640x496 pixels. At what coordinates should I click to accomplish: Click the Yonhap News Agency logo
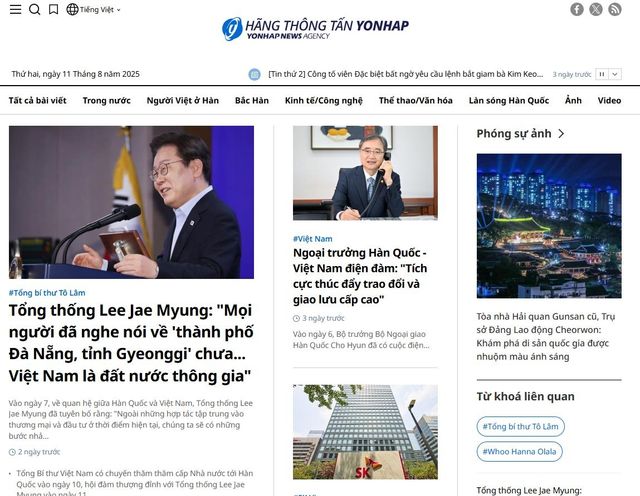click(315, 28)
